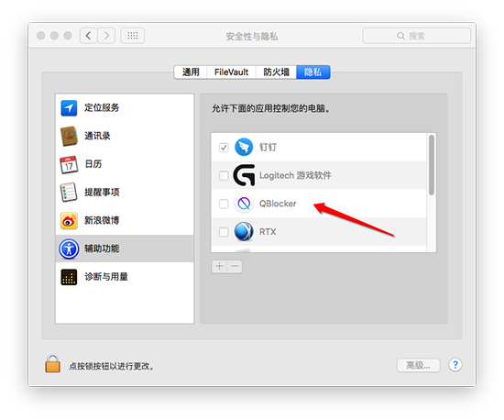
Task: Click the RTX app icon
Action: point(244,231)
